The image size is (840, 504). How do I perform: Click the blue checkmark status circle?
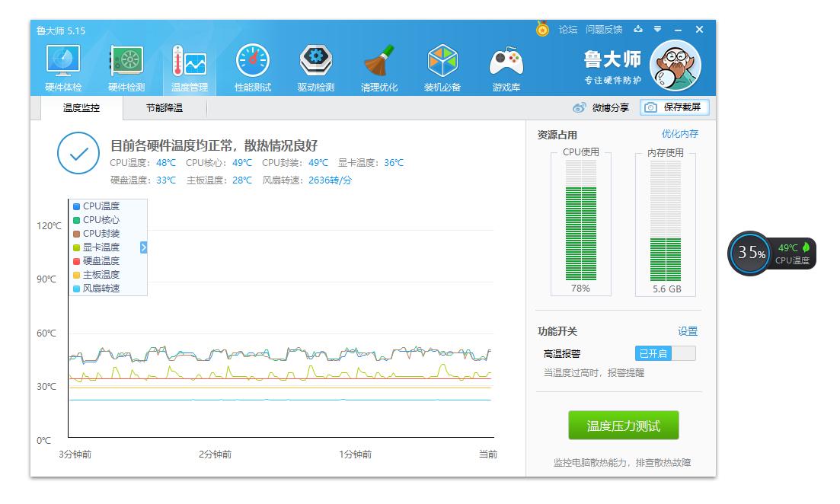[x=78, y=153]
